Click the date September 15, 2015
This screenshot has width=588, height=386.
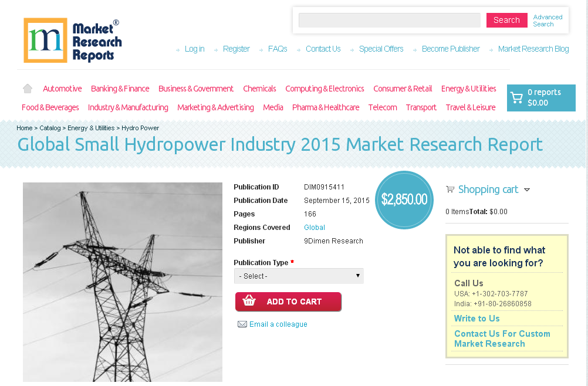(337, 201)
